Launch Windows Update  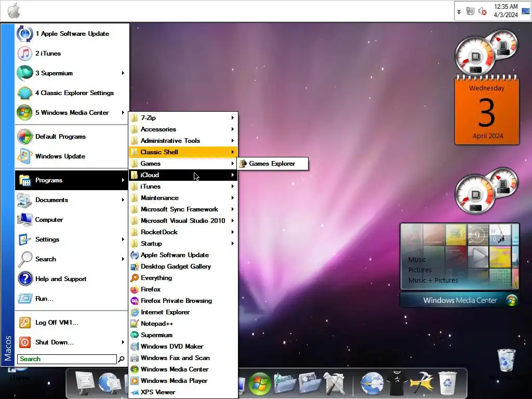coord(72,156)
